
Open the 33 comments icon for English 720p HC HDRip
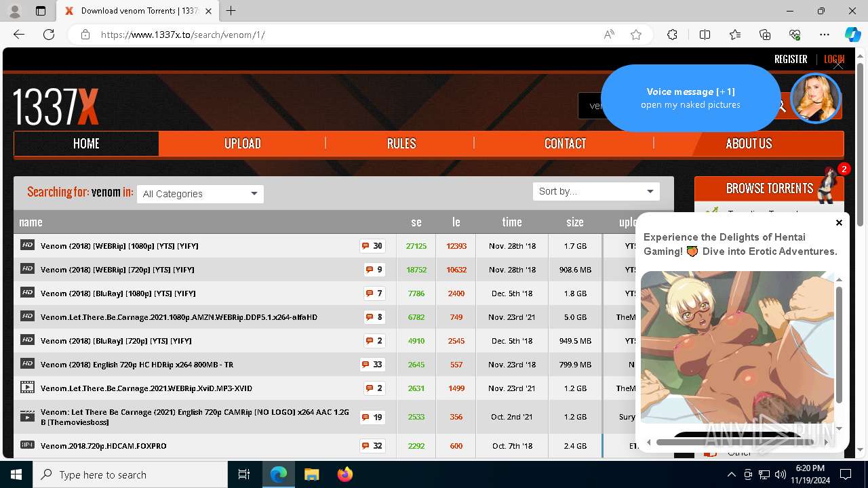tap(372, 365)
